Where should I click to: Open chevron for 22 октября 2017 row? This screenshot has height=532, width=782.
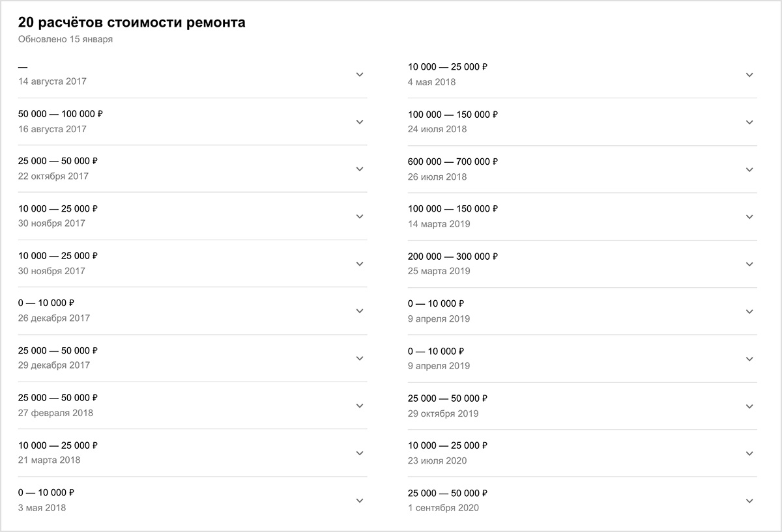click(x=360, y=169)
